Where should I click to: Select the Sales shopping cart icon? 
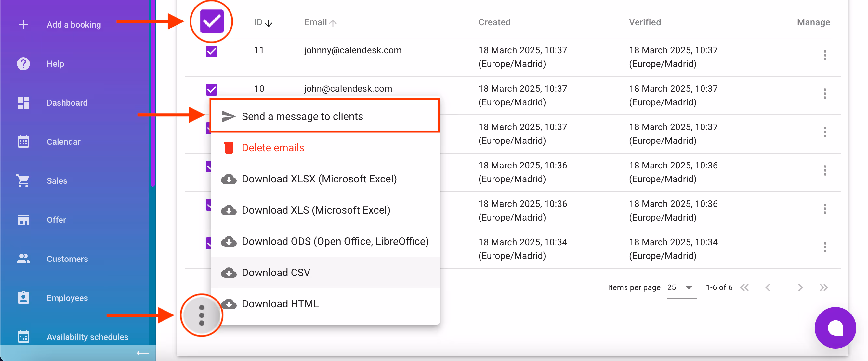(23, 181)
